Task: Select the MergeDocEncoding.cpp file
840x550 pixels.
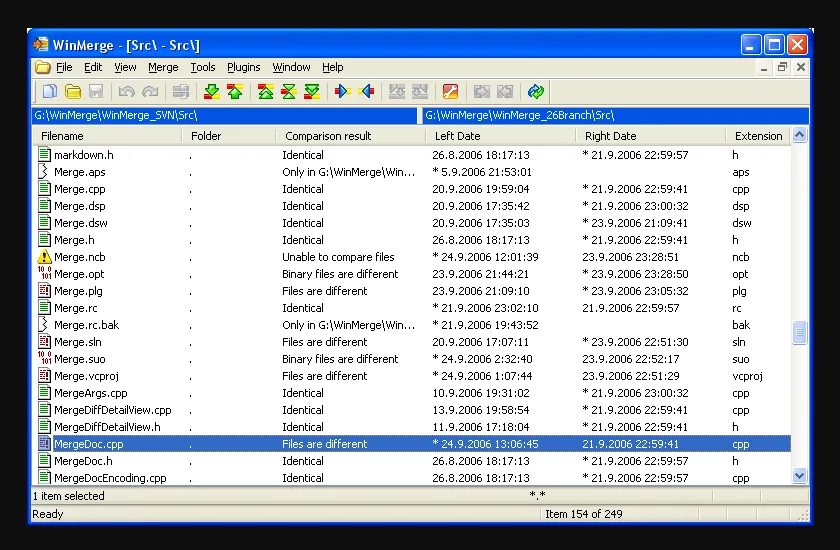Action: pyautogui.click(x=110, y=478)
